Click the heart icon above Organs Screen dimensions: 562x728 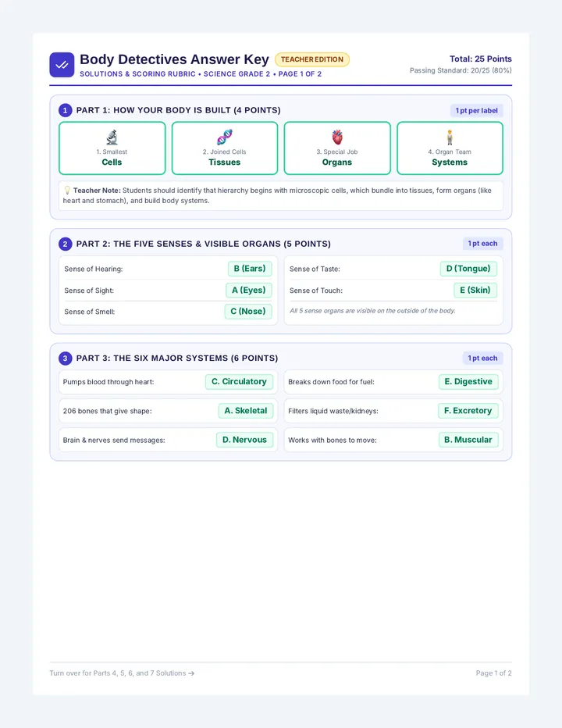(337, 137)
